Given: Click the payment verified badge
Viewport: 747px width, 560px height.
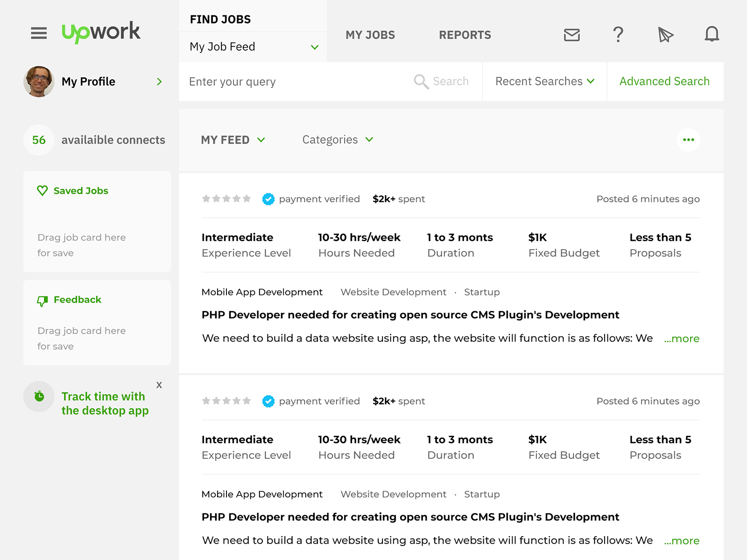Looking at the screenshot, I should tap(268, 198).
